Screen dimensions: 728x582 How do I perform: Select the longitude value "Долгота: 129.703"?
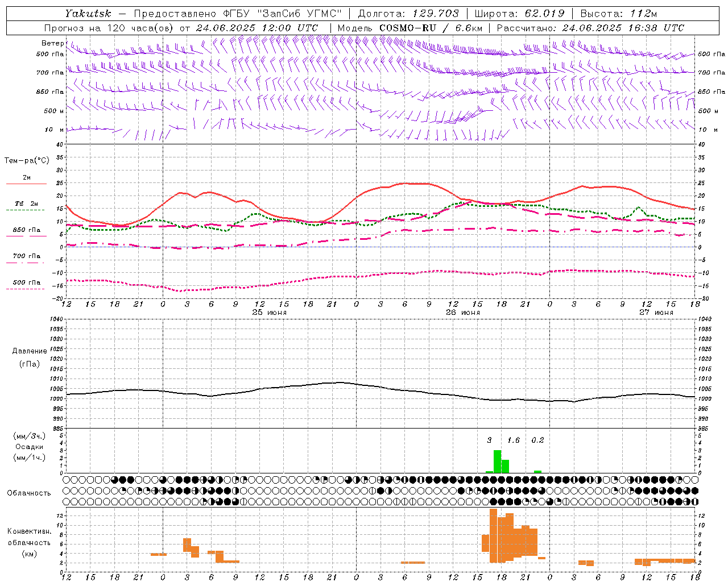coord(408,14)
